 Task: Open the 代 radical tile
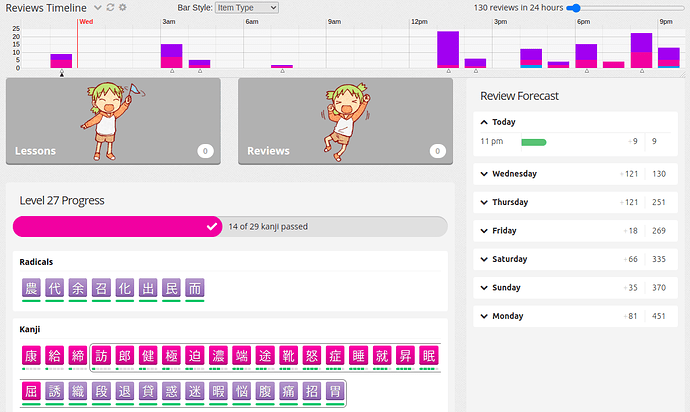[54, 288]
